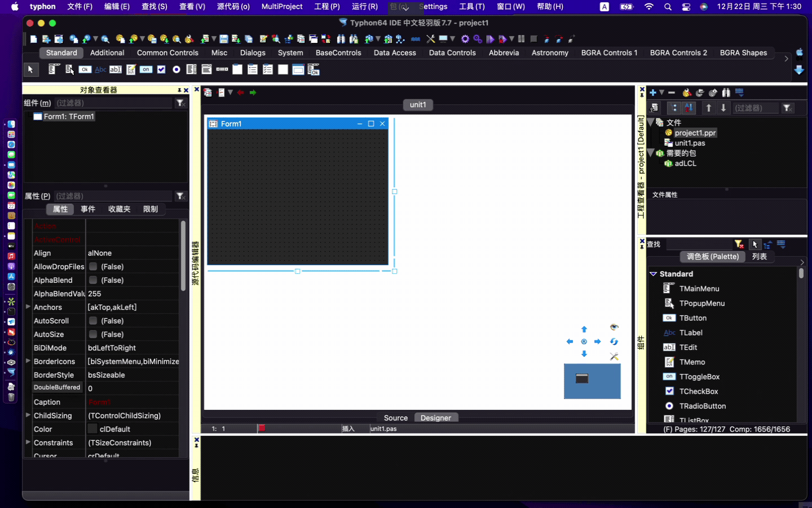Select the TPopupMenu component toolbar icon
Viewport: 812px width, 508px height.
(69, 69)
